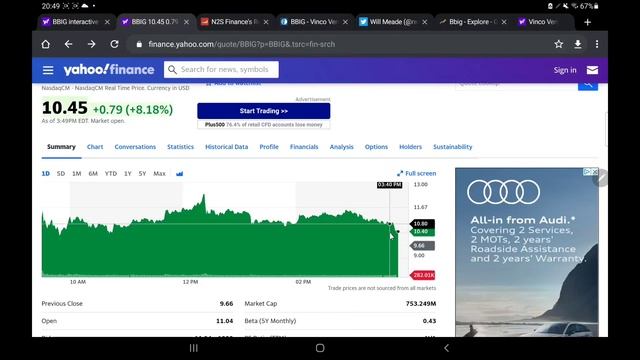Viewport: 640px width, 360px height.
Task: Set chart range to 1M
Action: (x=77, y=173)
